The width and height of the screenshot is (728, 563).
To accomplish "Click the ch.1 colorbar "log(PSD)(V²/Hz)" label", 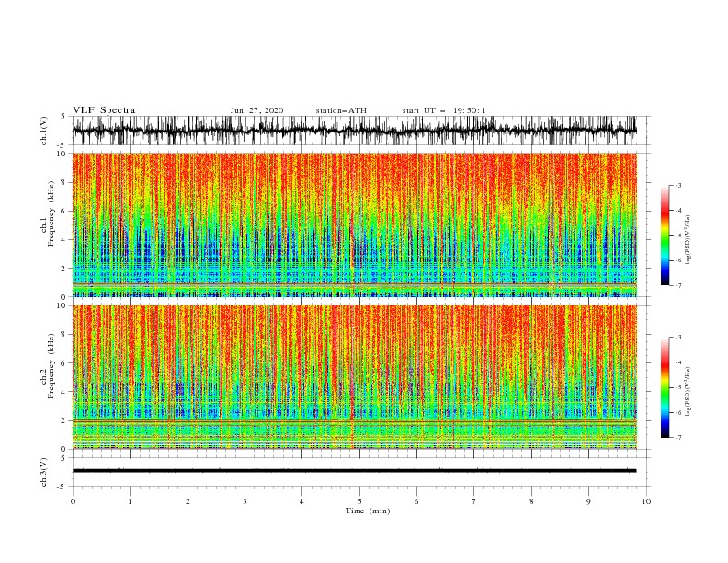I will [x=688, y=240].
